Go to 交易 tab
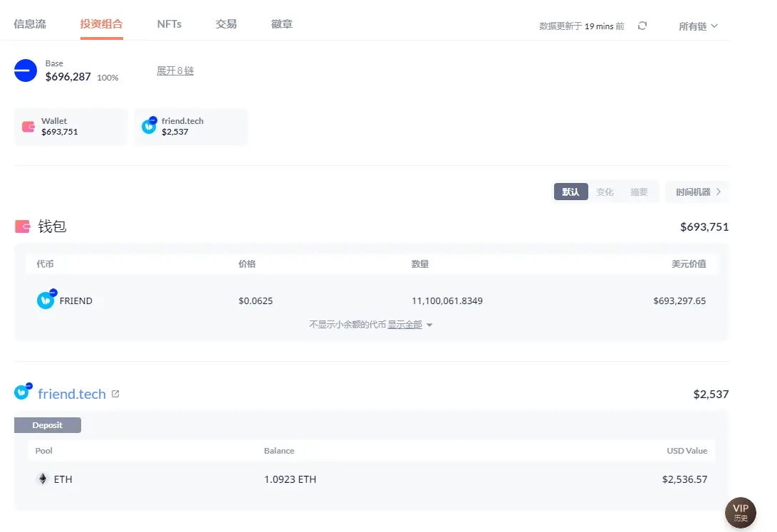Viewport: 777px width, 532px height. pos(226,24)
